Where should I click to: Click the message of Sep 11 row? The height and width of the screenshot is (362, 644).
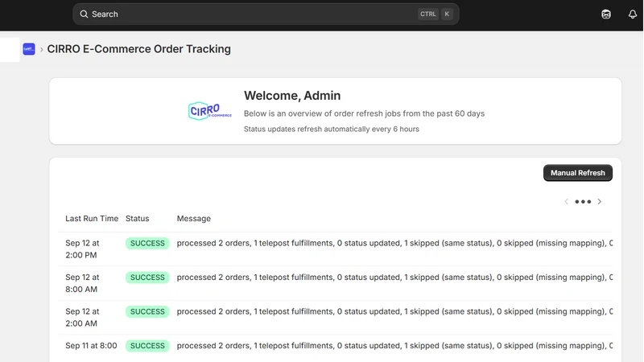(394, 346)
